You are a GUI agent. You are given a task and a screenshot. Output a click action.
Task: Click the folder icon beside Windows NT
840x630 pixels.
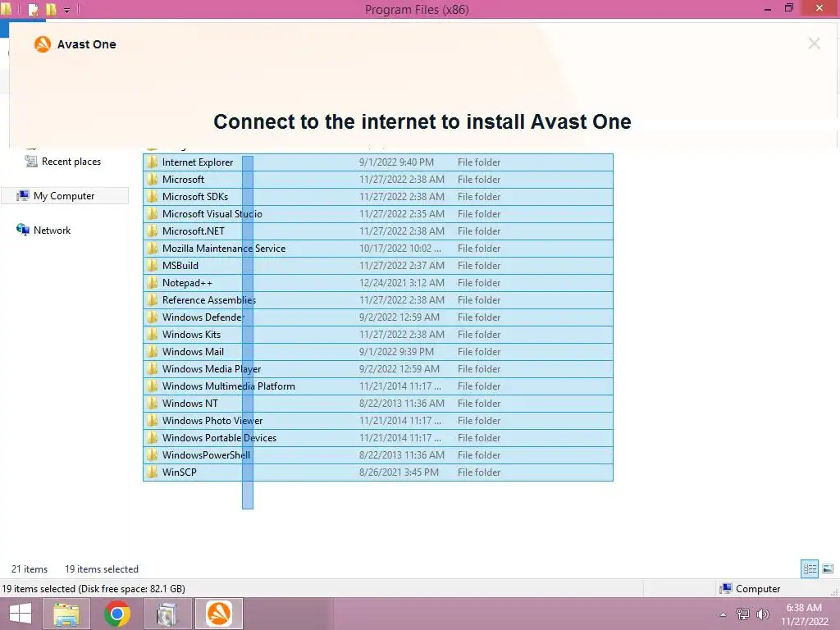[153, 403]
